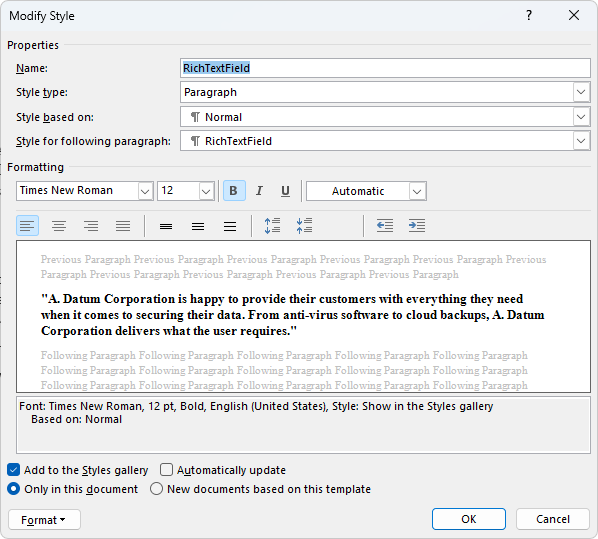Toggle Italic formatting button
This screenshot has height=539, width=598.
(259, 190)
